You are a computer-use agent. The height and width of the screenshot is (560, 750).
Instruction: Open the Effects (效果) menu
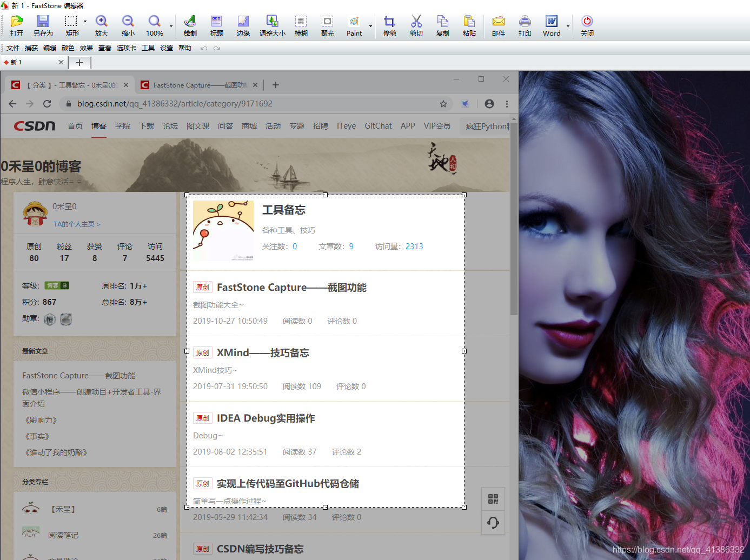[87, 48]
